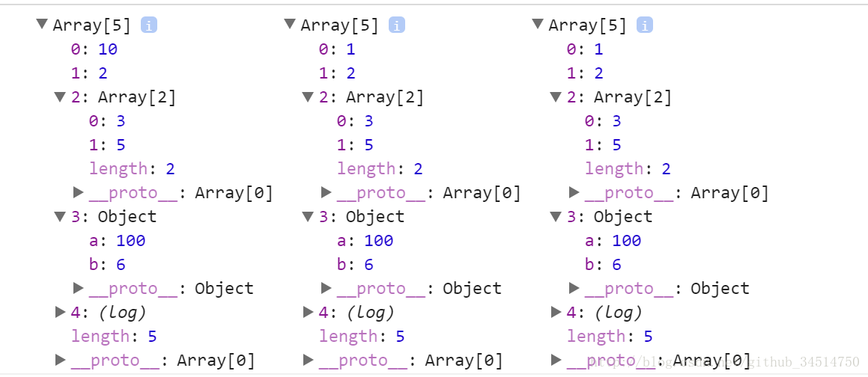Click the info icon beside middle Array[5]
Image resolution: width=868 pixels, height=377 pixels.
[x=397, y=25]
